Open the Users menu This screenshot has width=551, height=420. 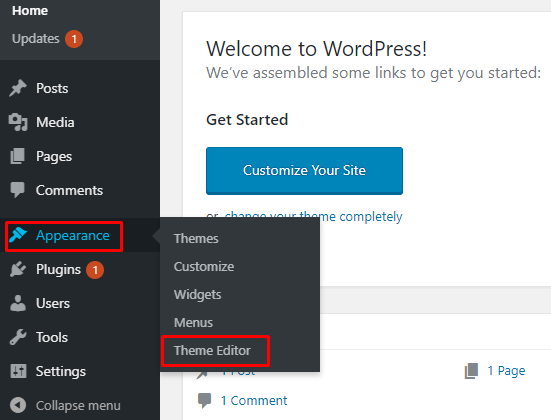coord(53,303)
